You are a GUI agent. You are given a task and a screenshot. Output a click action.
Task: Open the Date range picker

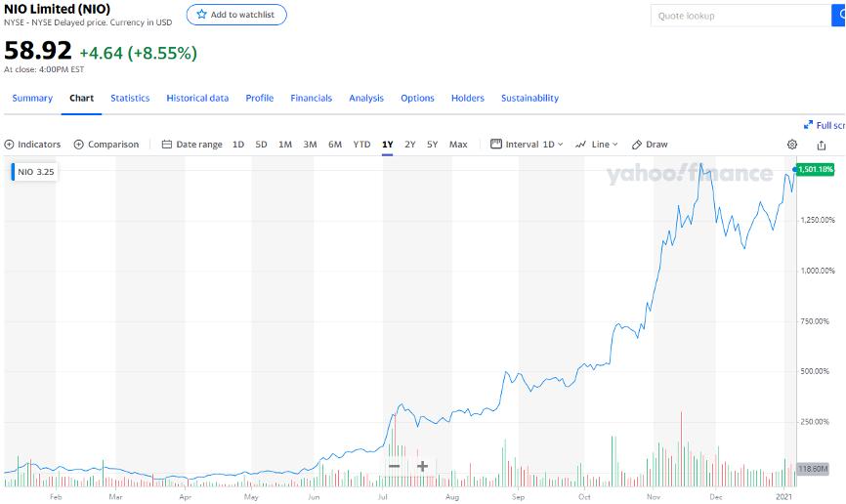tap(191, 145)
